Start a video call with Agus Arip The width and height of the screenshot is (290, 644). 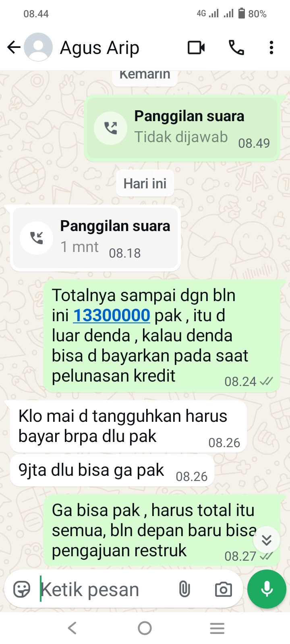tap(196, 47)
